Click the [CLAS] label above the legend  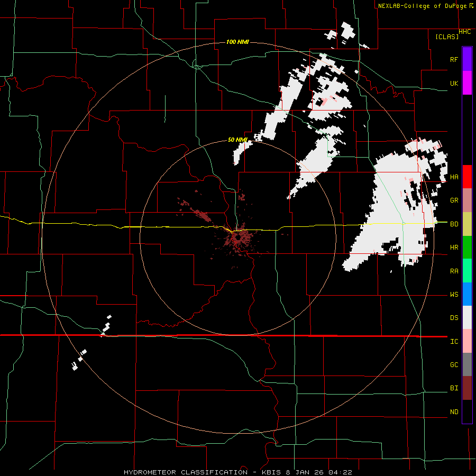coord(447,36)
